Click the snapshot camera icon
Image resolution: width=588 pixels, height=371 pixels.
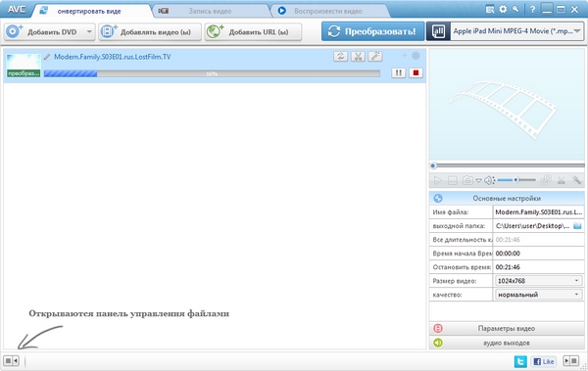click(467, 181)
